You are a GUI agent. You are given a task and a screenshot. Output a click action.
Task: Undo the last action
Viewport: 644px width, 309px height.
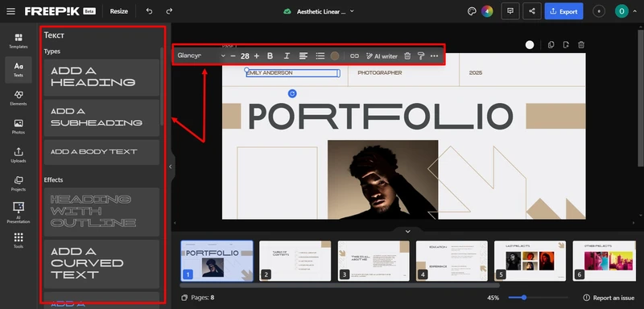tap(149, 11)
